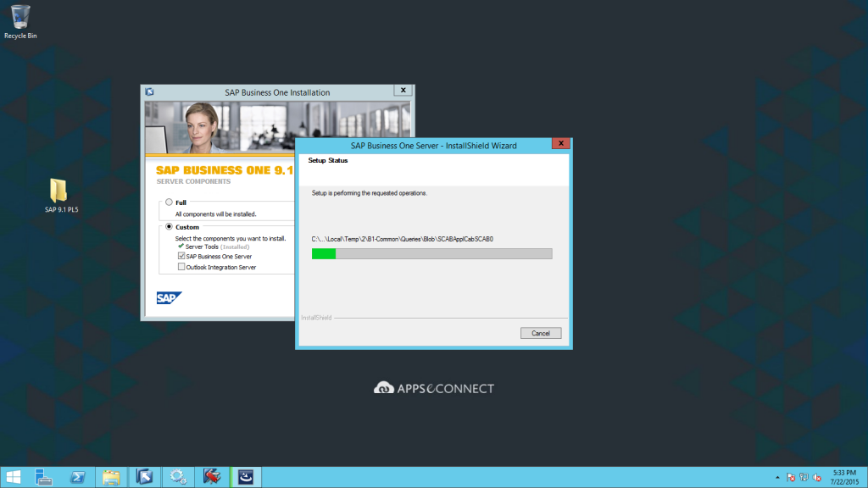The image size is (868, 488).
Task: Click the green setup progress bar
Action: [x=431, y=253]
